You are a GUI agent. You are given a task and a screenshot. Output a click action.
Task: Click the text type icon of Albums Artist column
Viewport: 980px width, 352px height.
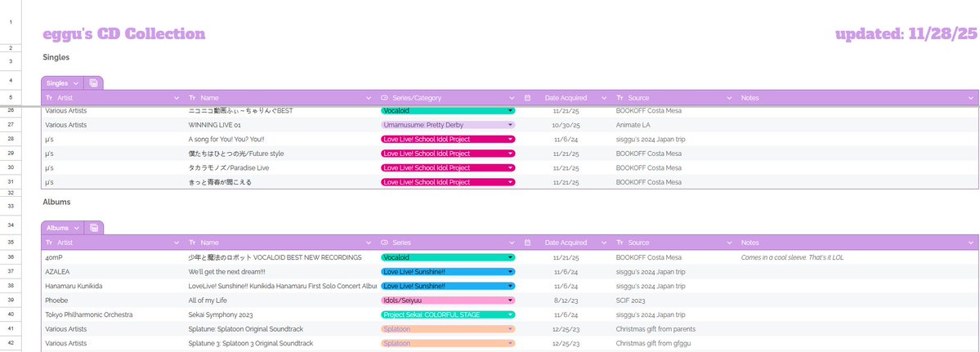click(x=49, y=243)
